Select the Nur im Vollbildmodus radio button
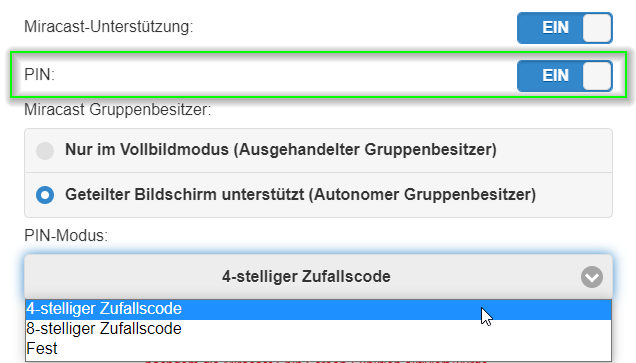The height and width of the screenshot is (363, 636). (45, 150)
